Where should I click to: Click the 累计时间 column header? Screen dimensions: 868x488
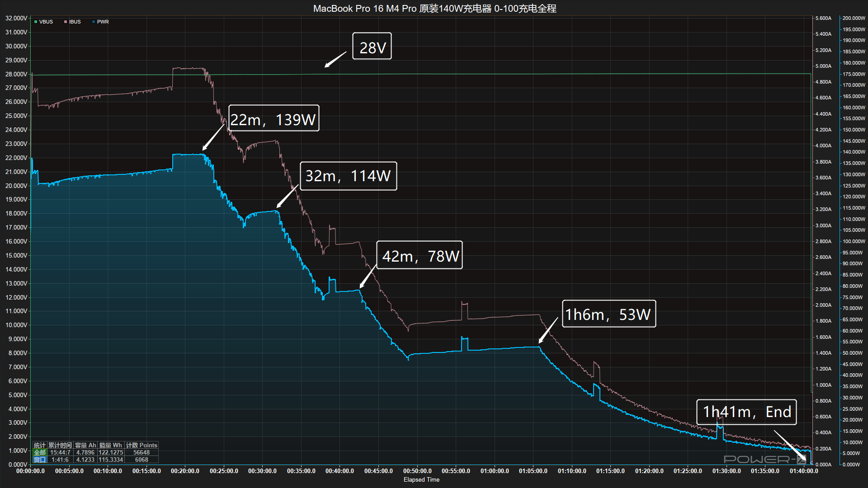60,445
